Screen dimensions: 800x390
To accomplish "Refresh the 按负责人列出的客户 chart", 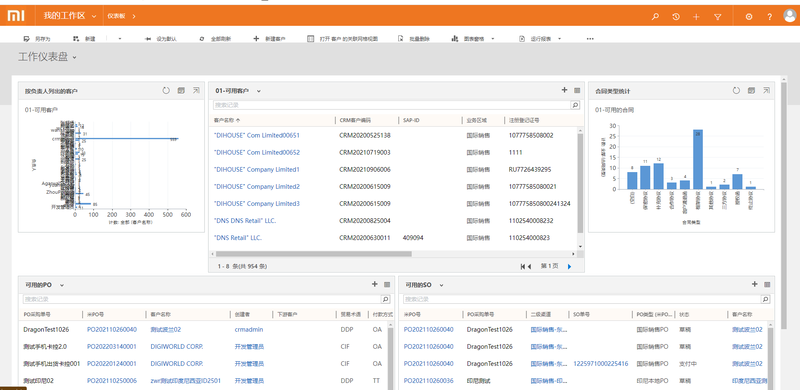I will pos(166,91).
